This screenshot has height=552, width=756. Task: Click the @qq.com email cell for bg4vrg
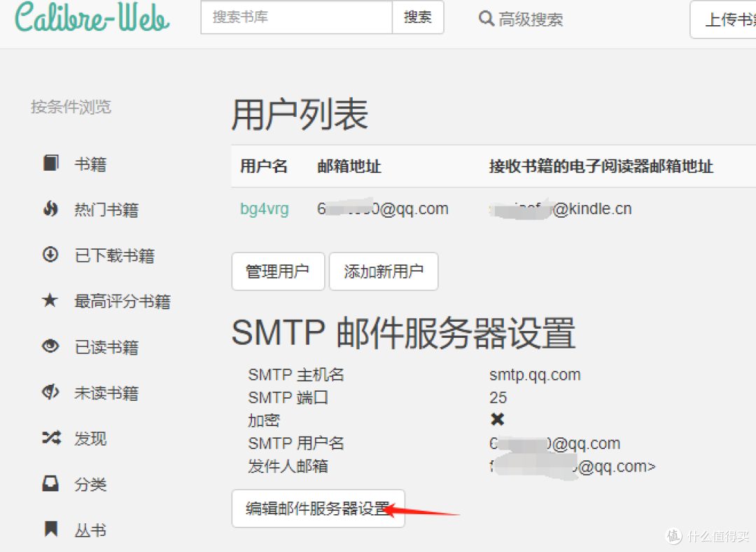point(383,208)
